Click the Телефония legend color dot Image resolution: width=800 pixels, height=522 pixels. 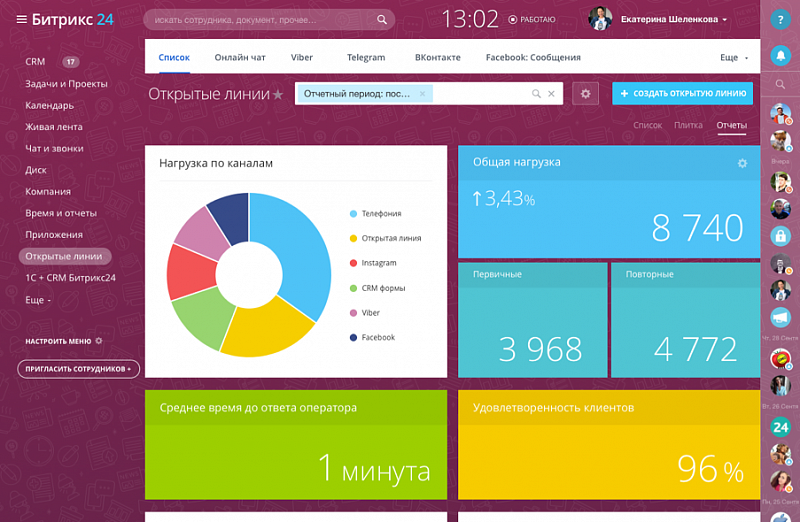pos(353,214)
